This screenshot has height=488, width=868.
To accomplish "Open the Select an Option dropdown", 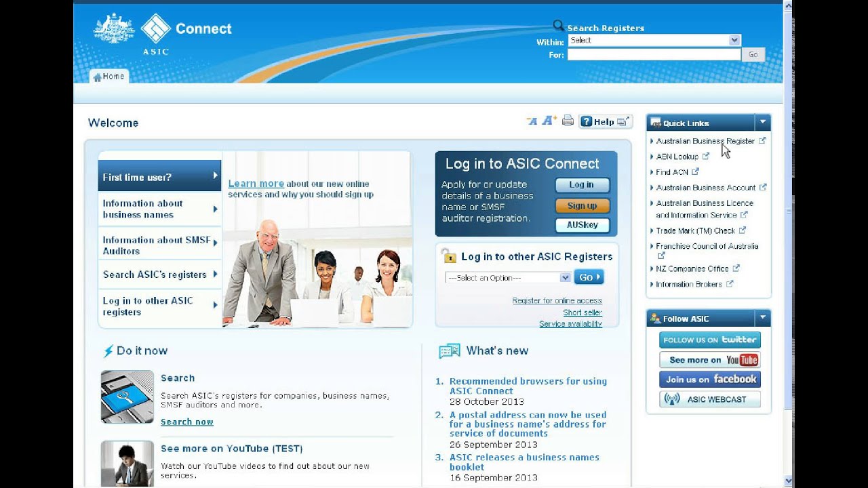I will point(508,278).
